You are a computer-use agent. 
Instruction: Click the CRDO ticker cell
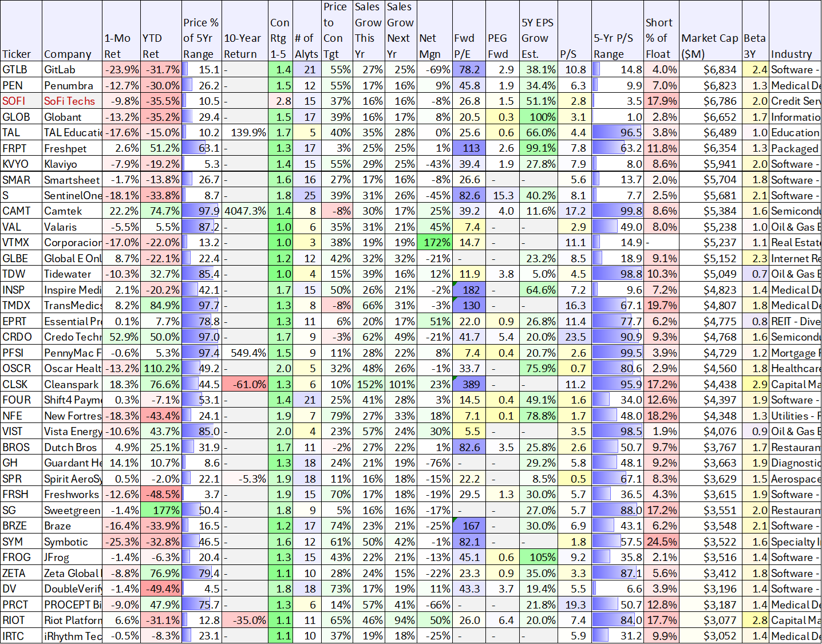click(x=21, y=337)
